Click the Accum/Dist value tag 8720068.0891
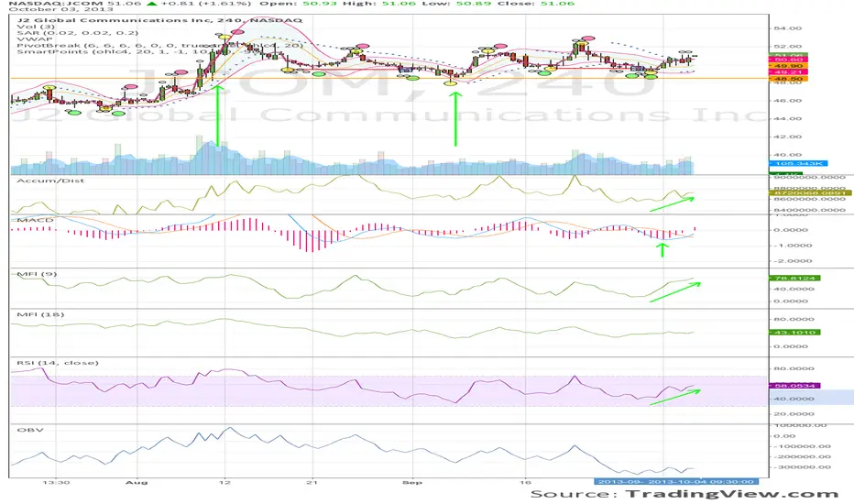Screen dimensions: 854x504 click(810, 192)
